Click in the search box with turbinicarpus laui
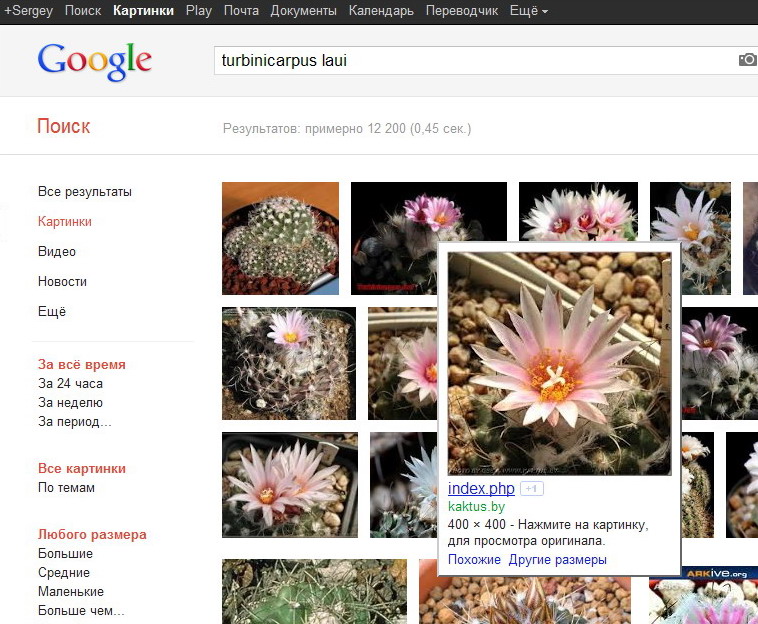This screenshot has height=624, width=758. (470, 60)
